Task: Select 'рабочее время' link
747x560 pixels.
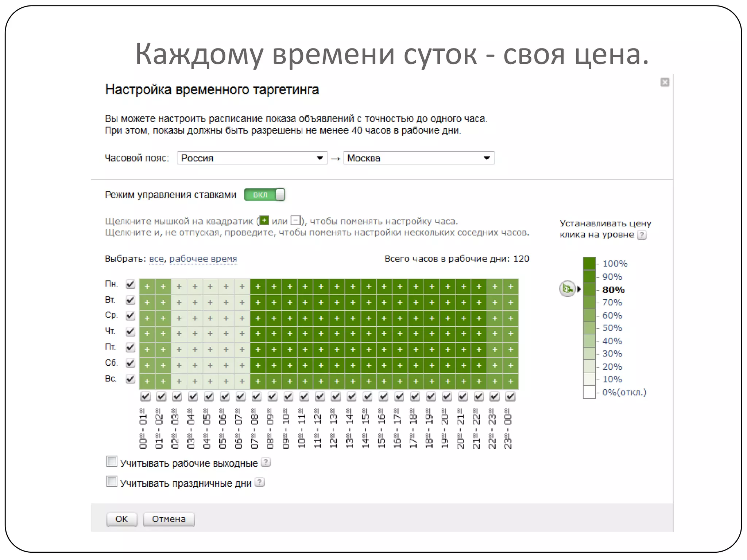Action: [203, 259]
